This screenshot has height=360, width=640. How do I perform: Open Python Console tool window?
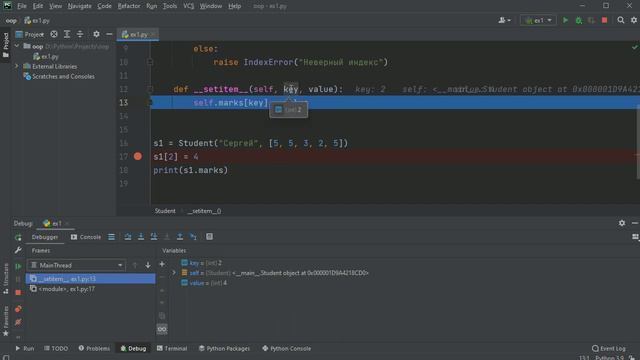(x=287, y=349)
